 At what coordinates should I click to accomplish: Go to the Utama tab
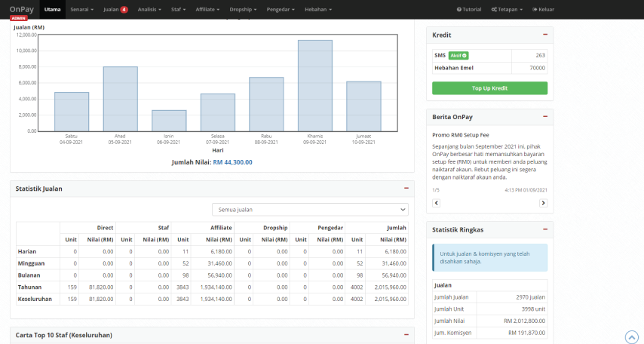tap(52, 9)
